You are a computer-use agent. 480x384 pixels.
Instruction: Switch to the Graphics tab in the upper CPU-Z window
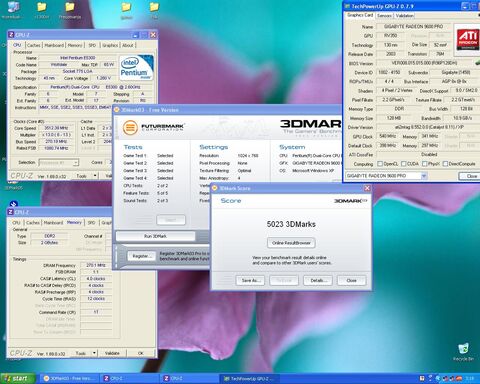[x=110, y=45]
